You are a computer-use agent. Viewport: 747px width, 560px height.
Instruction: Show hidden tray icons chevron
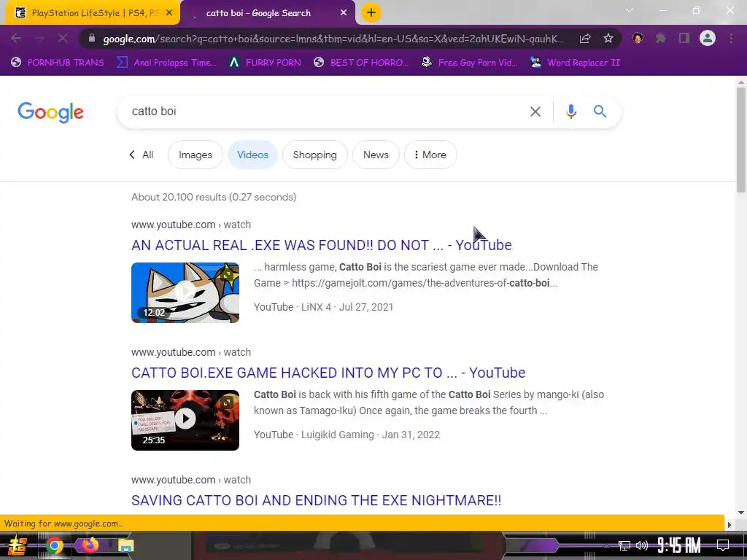tap(606, 545)
